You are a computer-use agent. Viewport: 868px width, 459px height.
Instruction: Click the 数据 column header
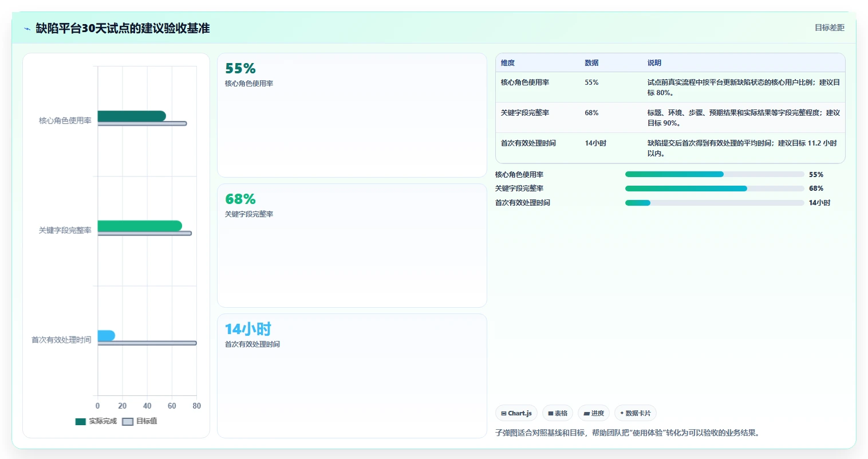pos(591,63)
